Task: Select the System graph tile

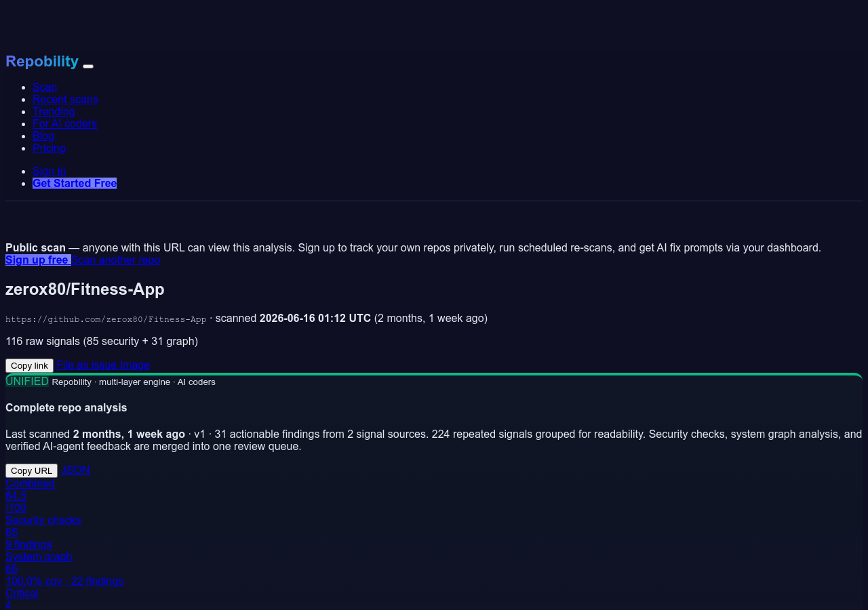Action: pyautogui.click(x=64, y=569)
